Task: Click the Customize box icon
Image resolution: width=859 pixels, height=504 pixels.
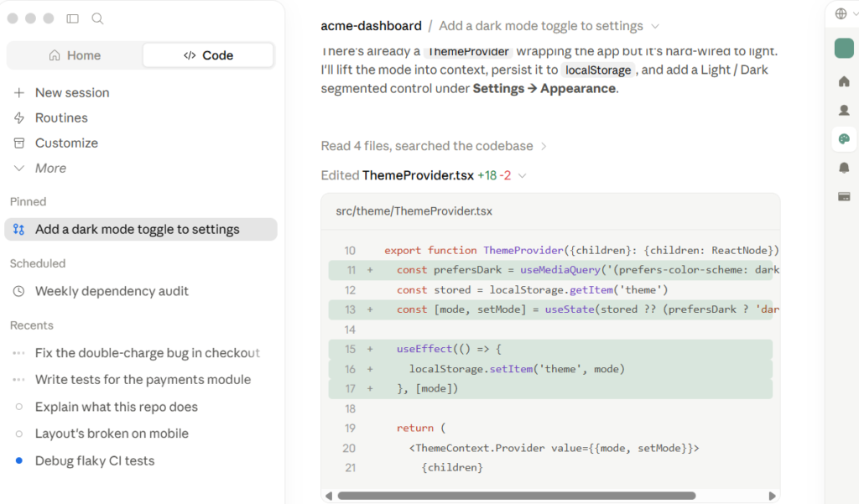Action: pyautogui.click(x=19, y=143)
